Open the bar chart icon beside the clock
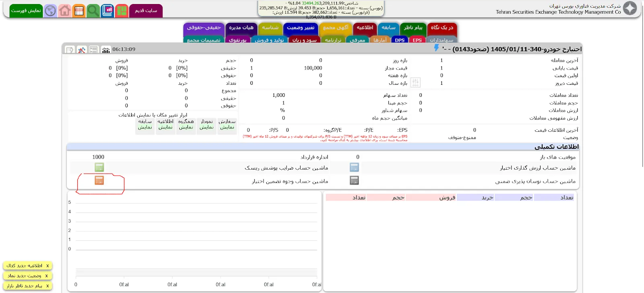 tap(106, 50)
